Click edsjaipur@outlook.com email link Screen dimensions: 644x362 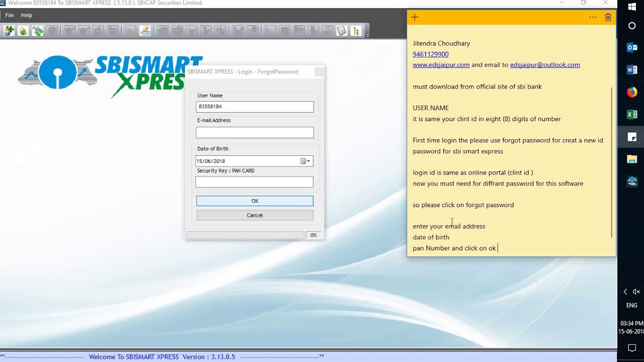point(545,65)
